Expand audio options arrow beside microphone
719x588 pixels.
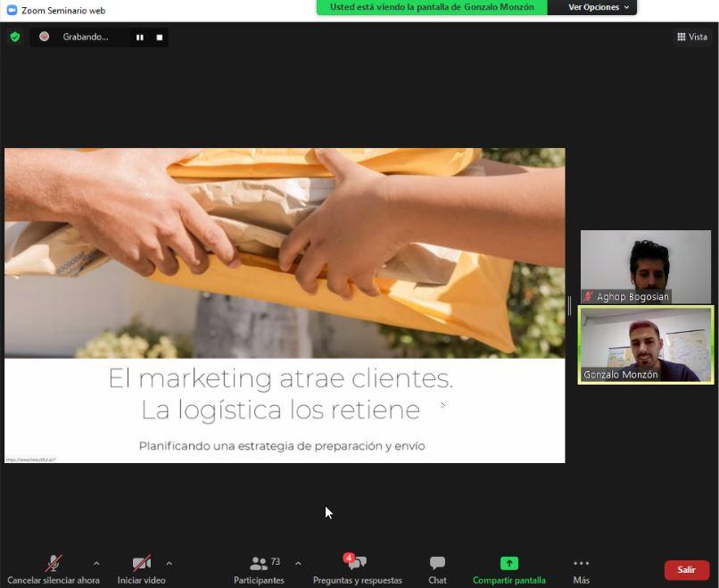tap(96, 563)
